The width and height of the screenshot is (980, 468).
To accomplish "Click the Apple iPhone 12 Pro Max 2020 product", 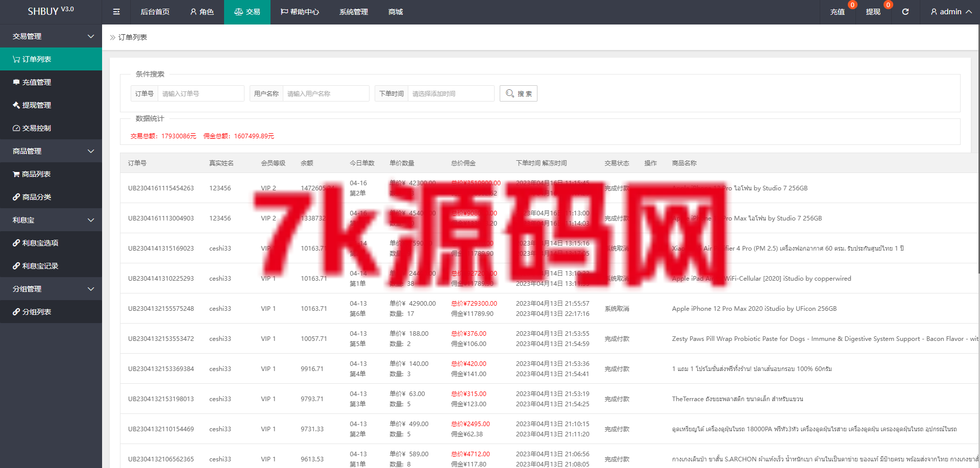I will click(x=754, y=309).
